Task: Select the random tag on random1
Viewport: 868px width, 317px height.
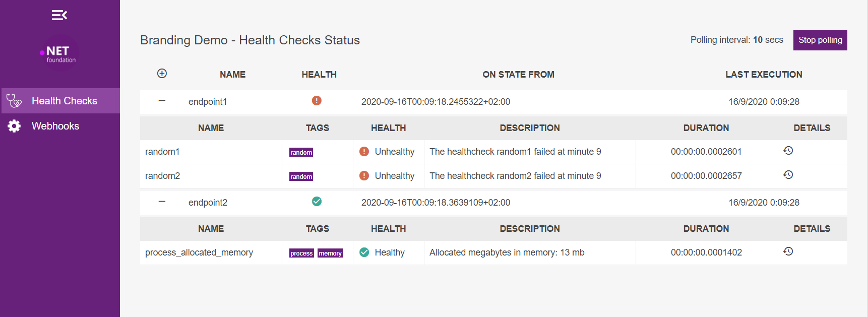Action: pos(301,152)
